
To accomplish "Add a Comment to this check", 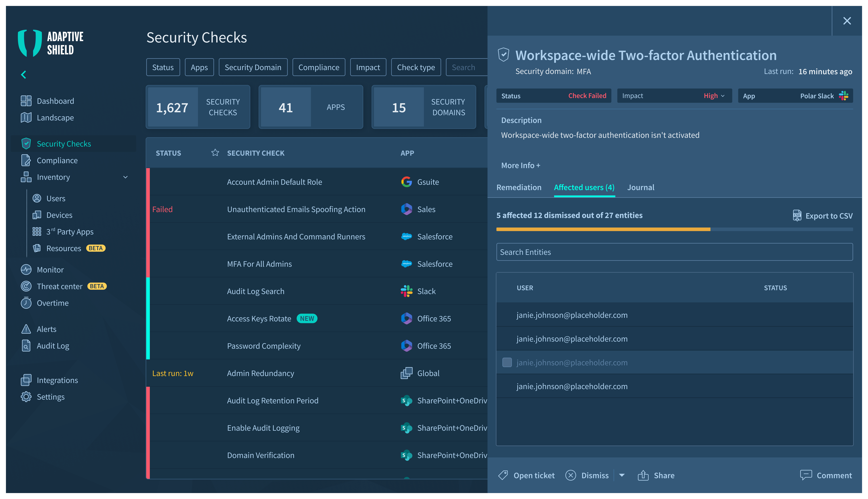I will pos(826,475).
